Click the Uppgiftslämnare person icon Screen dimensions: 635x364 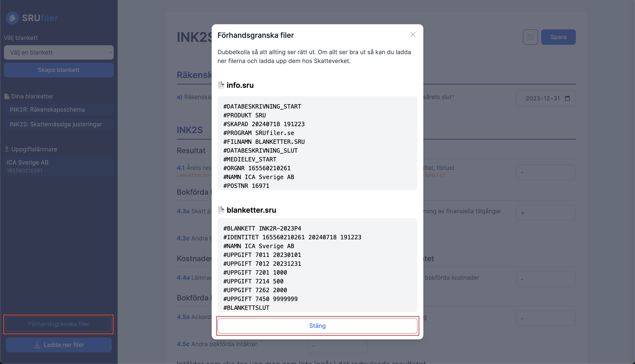[7, 149]
